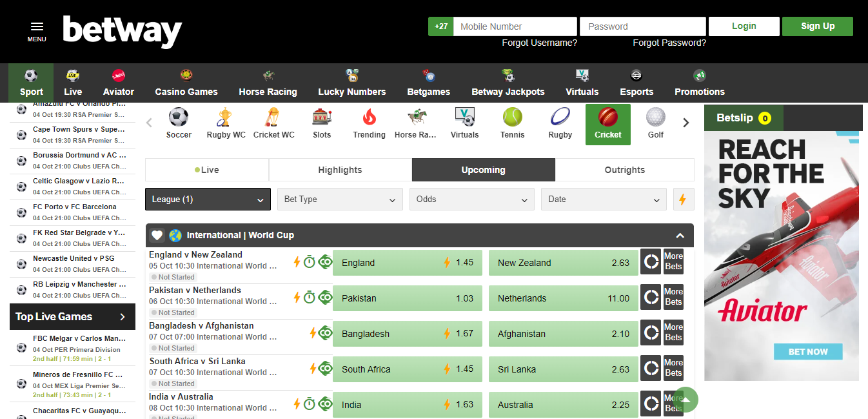Click circular stats icon for Bangladesh v Afghanistan
The width and height of the screenshot is (868, 419).
651,333
